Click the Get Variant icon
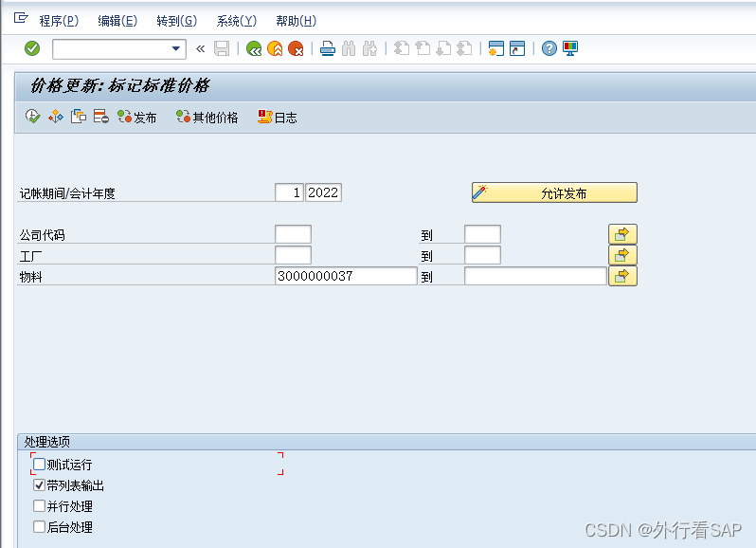 pos(56,117)
